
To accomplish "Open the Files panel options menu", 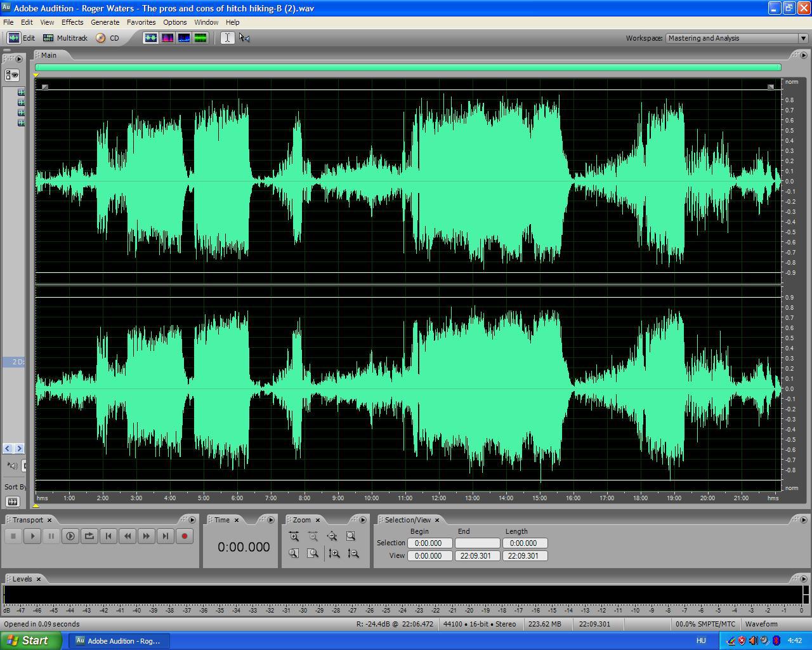I will [x=19, y=58].
